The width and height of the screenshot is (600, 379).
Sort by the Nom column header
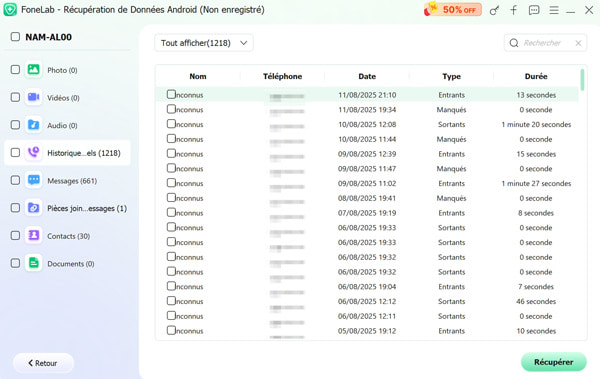point(198,76)
